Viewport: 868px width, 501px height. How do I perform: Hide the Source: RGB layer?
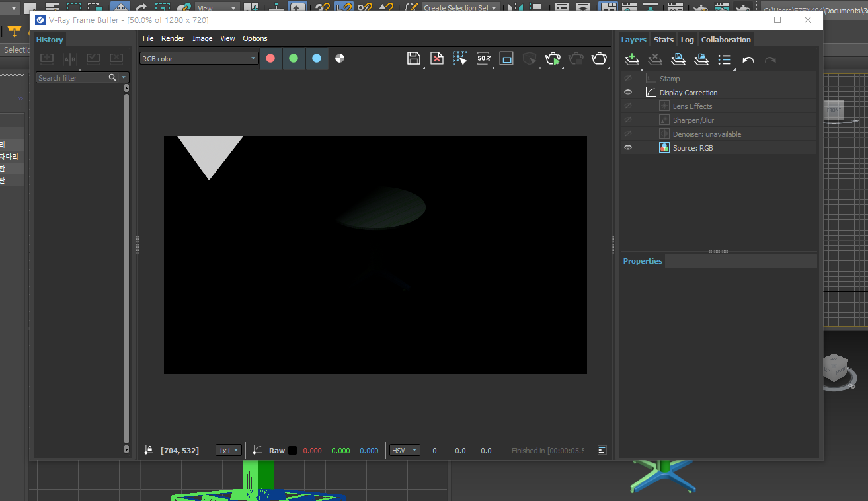click(x=628, y=148)
